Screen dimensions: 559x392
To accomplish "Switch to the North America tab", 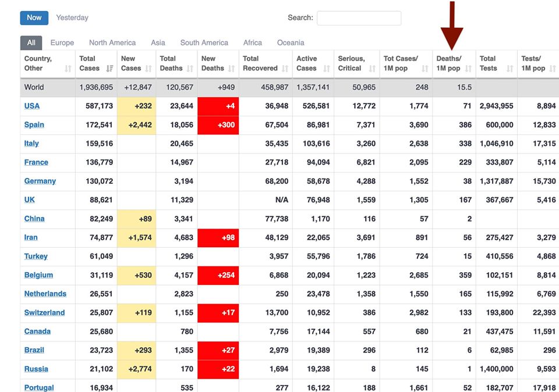I will point(112,42).
